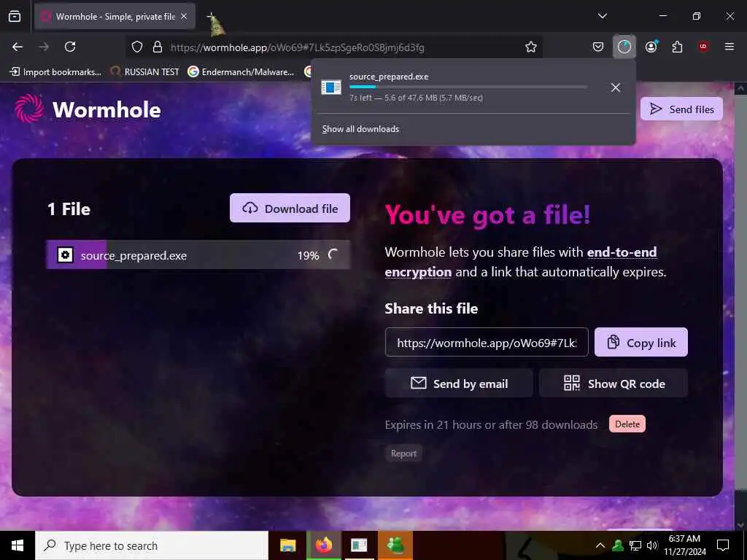Go back one page
This screenshot has width=747, height=560.
tap(18, 47)
